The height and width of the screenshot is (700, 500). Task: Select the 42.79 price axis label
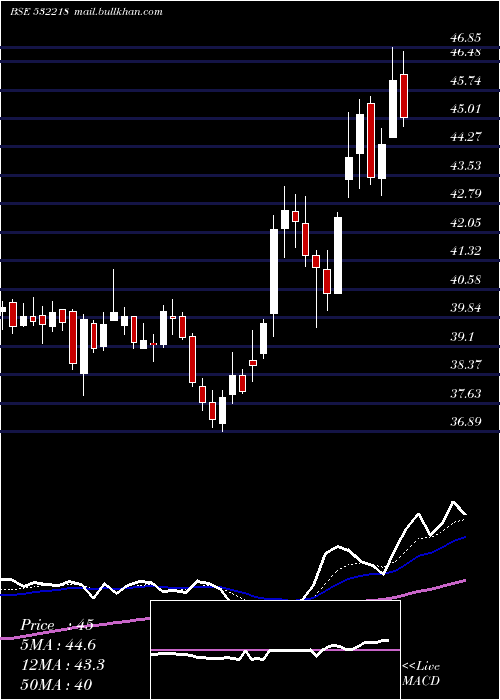pos(466,194)
